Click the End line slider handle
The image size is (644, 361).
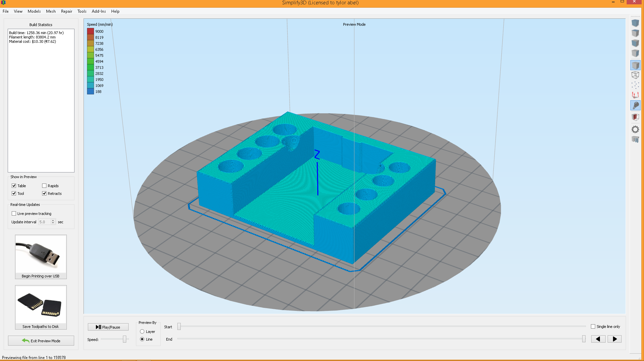coord(584,339)
